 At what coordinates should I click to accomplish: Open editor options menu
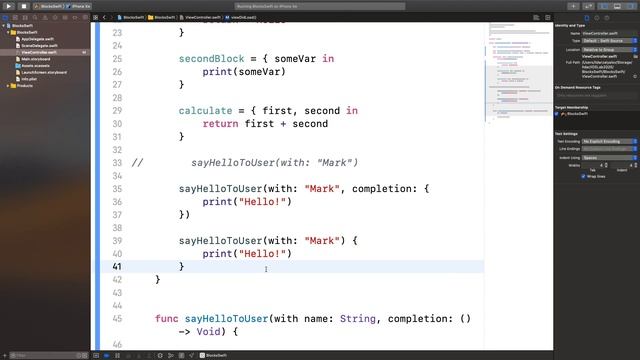pos(536,18)
